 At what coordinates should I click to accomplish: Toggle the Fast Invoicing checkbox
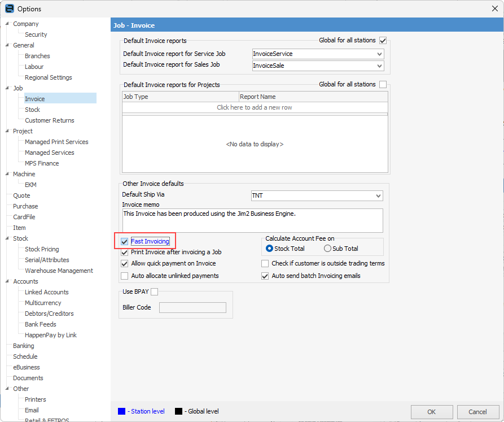coord(125,242)
